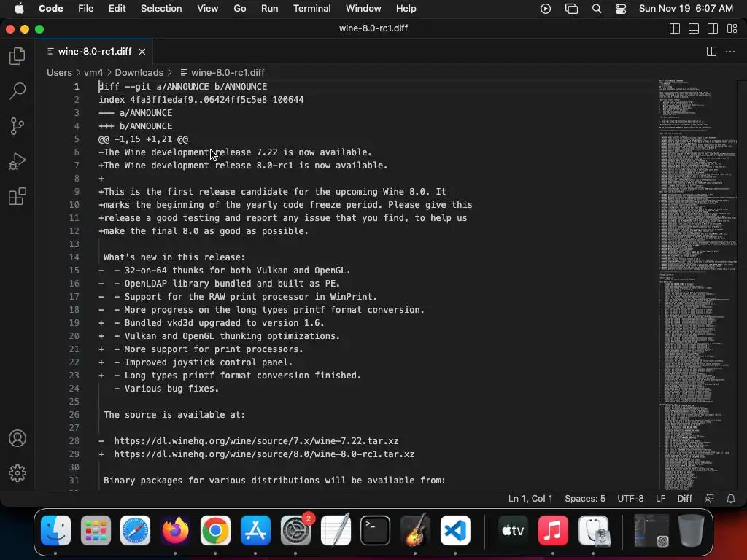Change end of line sequence LF
Image resolution: width=747 pixels, height=560 pixels.
pyautogui.click(x=660, y=499)
